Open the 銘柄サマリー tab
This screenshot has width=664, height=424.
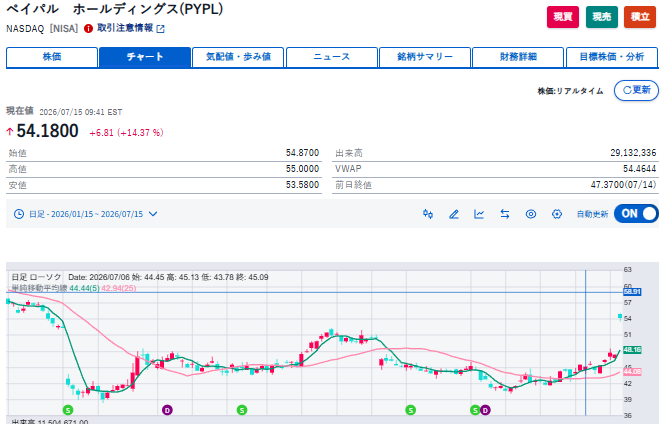tap(425, 57)
